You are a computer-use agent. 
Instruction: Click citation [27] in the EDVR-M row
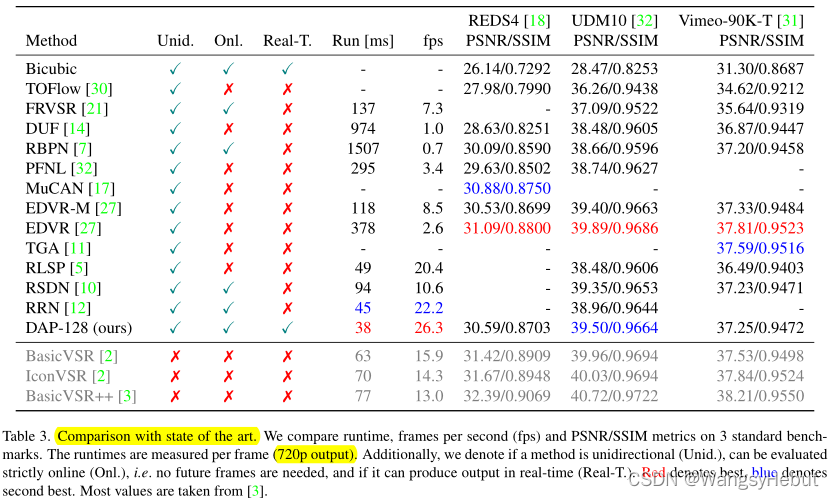[x=108, y=208]
